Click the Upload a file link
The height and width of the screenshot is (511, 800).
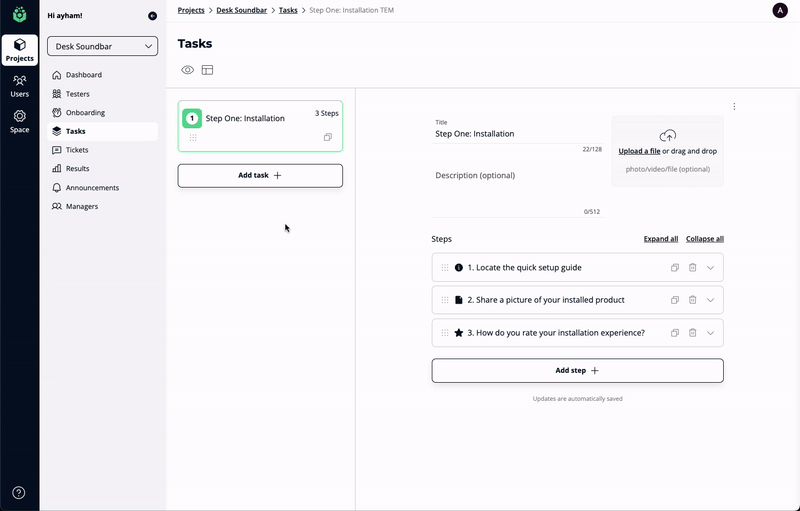tap(639, 151)
